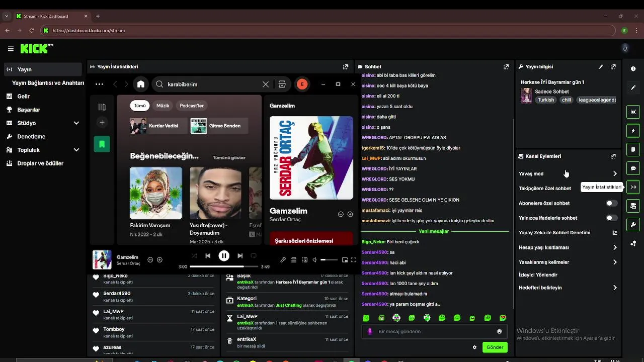Seek in the song progress bar
The image size is (644, 362).
(x=224, y=266)
